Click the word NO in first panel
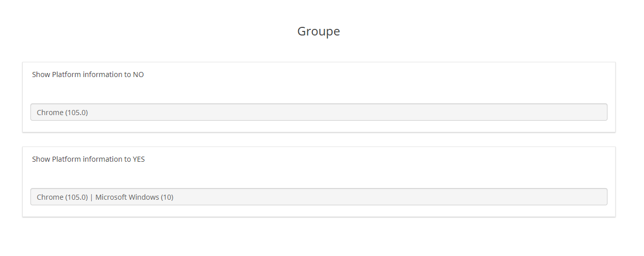Image resolution: width=644 pixels, height=256 pixels. coord(138,75)
